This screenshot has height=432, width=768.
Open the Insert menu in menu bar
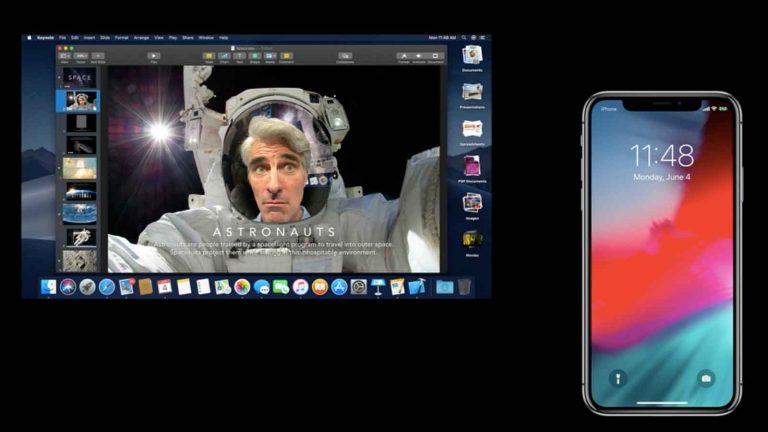[91, 38]
